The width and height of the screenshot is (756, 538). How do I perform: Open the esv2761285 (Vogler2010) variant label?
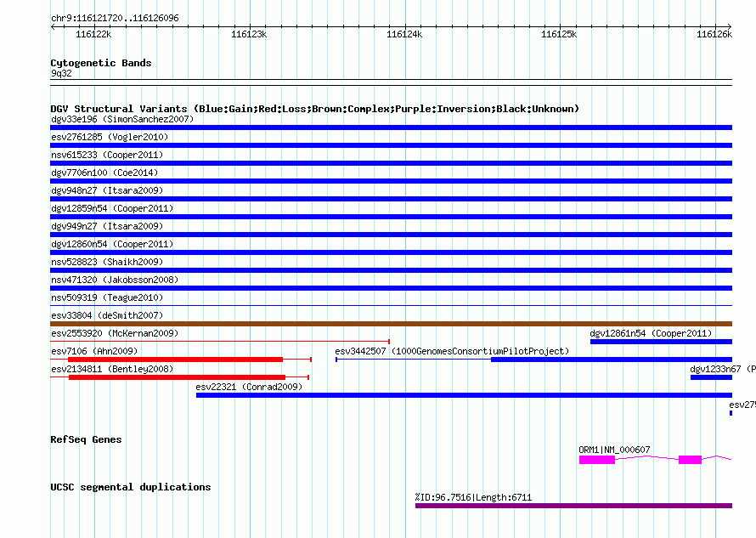click(110, 137)
